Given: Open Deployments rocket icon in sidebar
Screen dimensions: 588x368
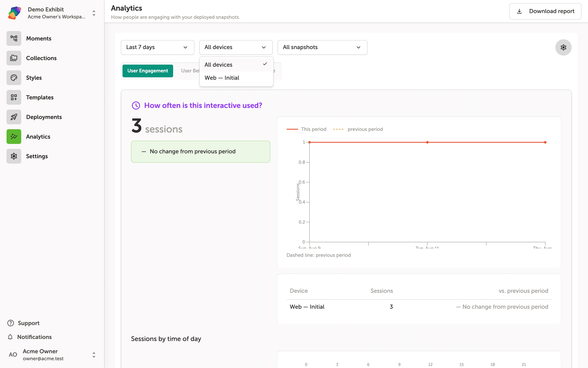Looking at the screenshot, I should click(x=14, y=117).
